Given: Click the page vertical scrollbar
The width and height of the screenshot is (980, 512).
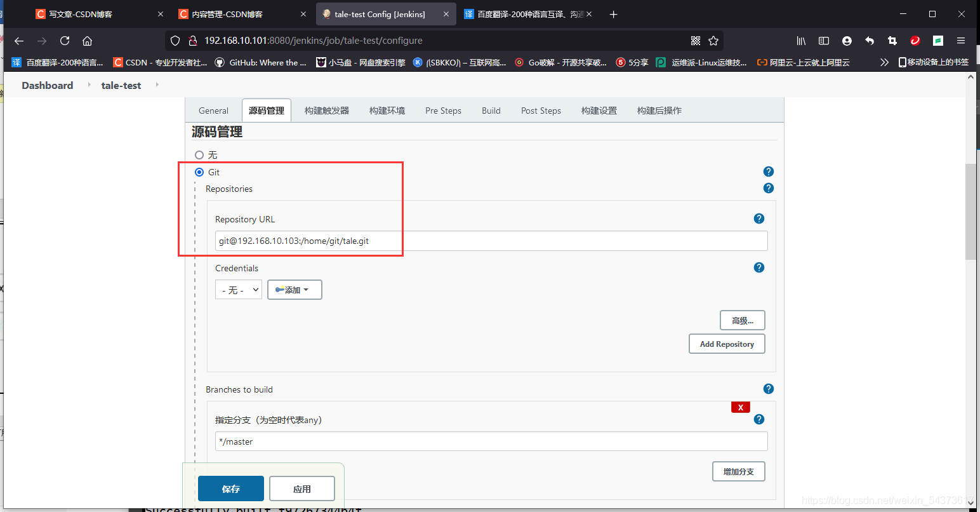Looking at the screenshot, I should 970,212.
